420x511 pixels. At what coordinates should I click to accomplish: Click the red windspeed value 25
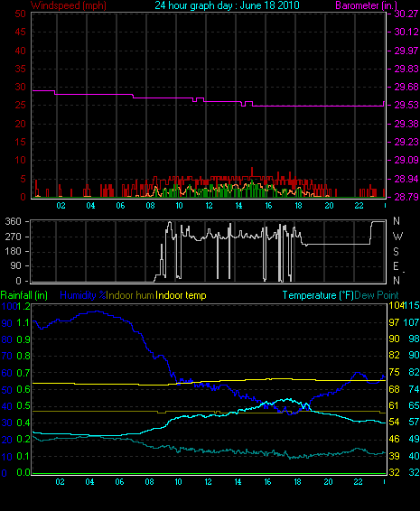[x=20, y=106]
